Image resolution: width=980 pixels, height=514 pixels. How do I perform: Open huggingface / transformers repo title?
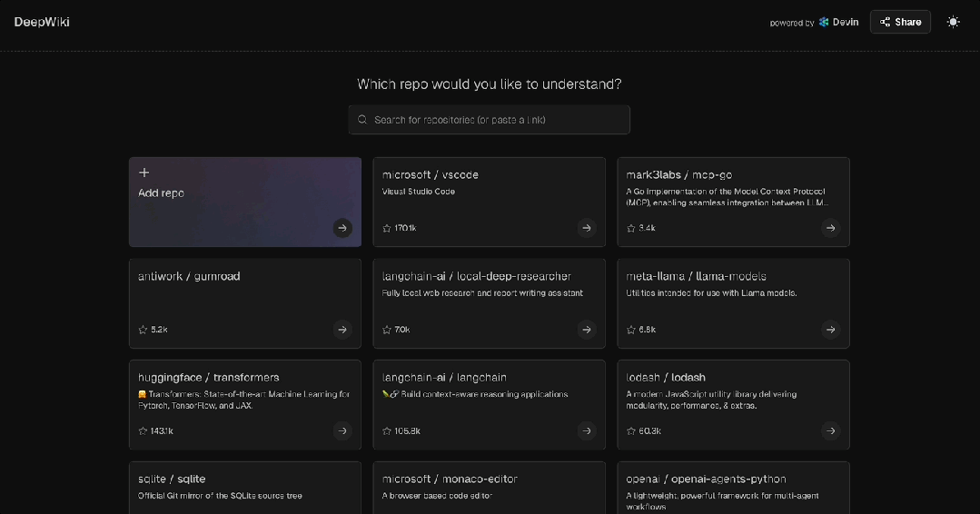[209, 377]
